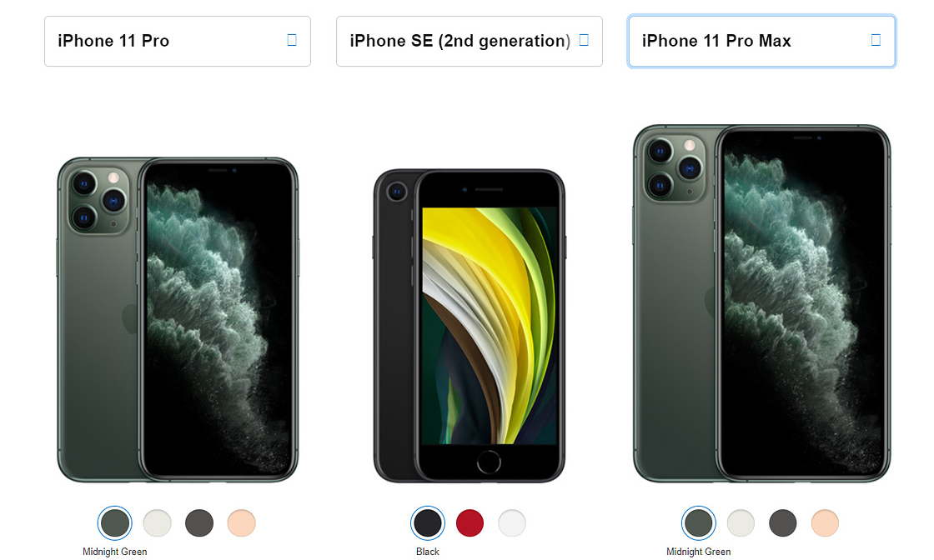The height and width of the screenshot is (560, 934).
Task: Select Red swatch for iPhone SE
Action: coord(470,523)
